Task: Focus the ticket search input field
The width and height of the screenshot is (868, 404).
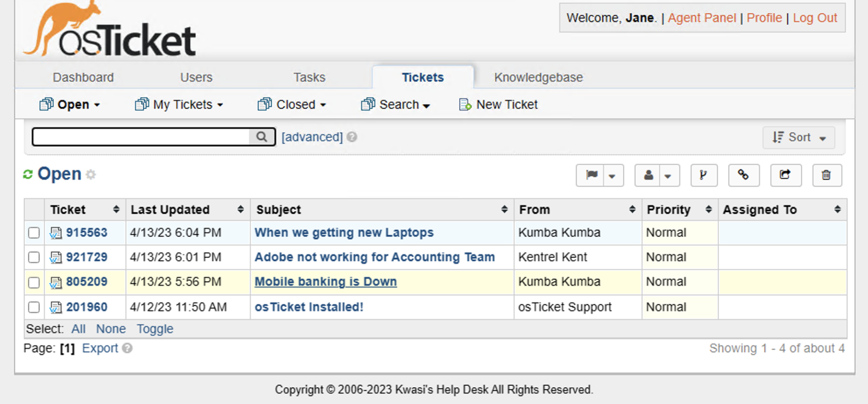Action: [x=142, y=137]
